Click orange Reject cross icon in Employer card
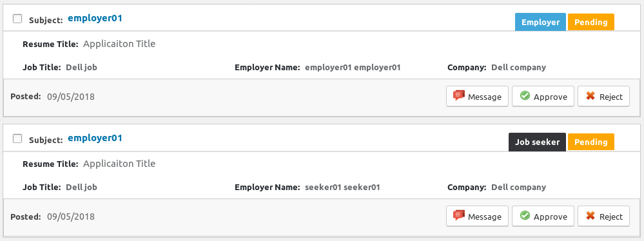644x241 pixels. click(x=590, y=95)
